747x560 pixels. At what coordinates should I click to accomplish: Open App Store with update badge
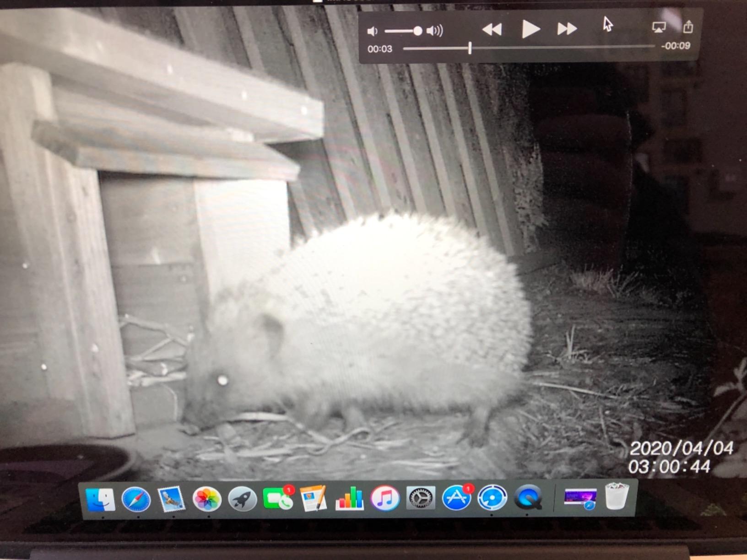[x=457, y=497]
